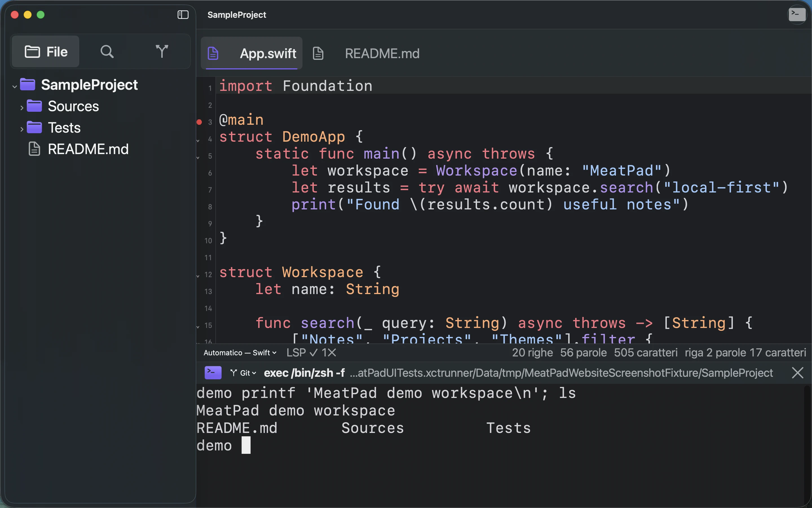Viewport: 812px width, 508px height.
Task: Click the LSP status indicator
Action: (x=302, y=352)
